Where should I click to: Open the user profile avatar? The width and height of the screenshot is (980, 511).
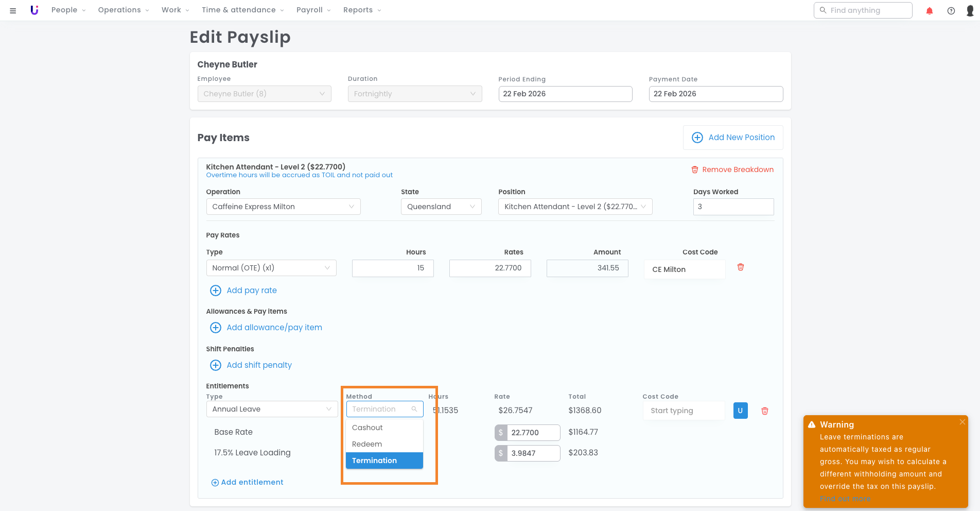970,11
